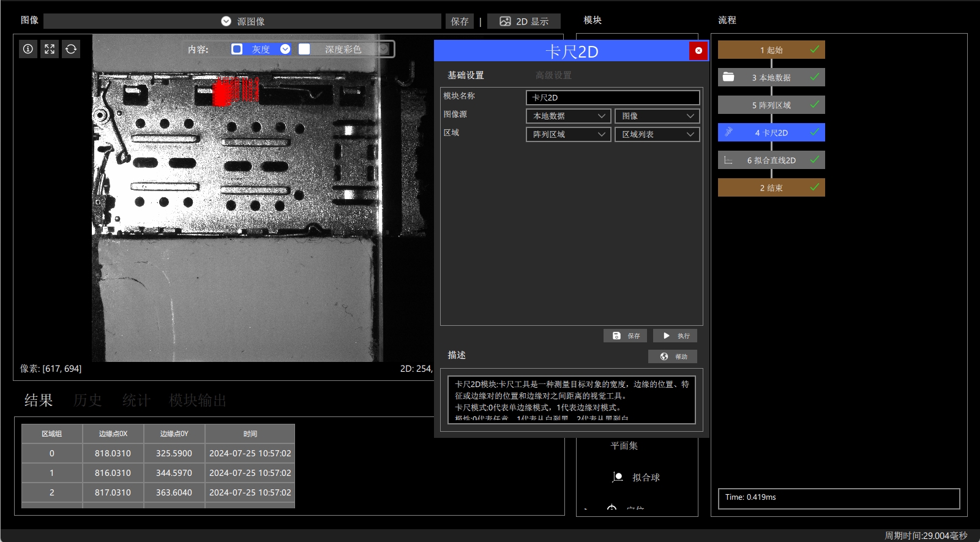Click the 卡尺2D description text box
This screenshot has width=980, height=542.
pos(572,400)
